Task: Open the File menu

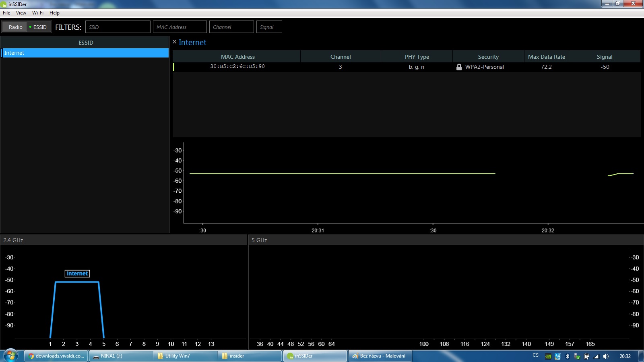Action: point(6,13)
